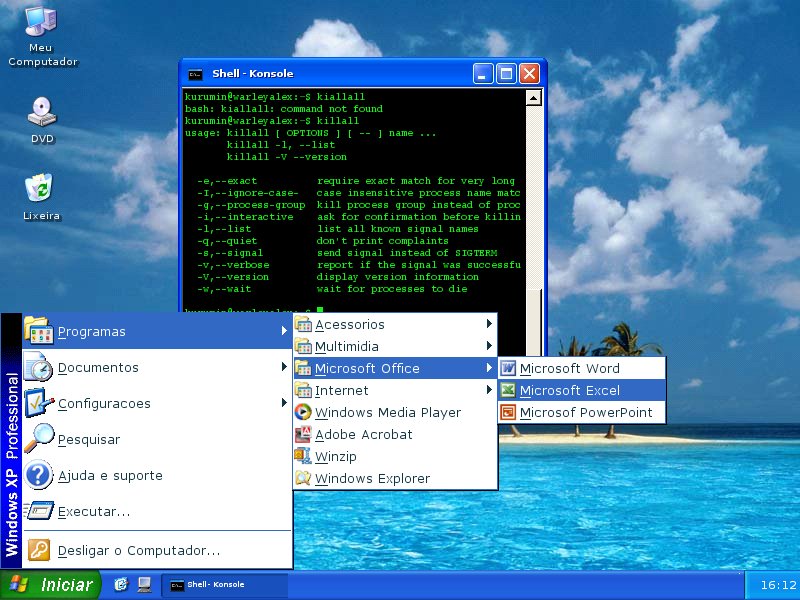The height and width of the screenshot is (600, 800).
Task: Maximize the Shell - Konsole window
Action: pyautogui.click(x=506, y=74)
